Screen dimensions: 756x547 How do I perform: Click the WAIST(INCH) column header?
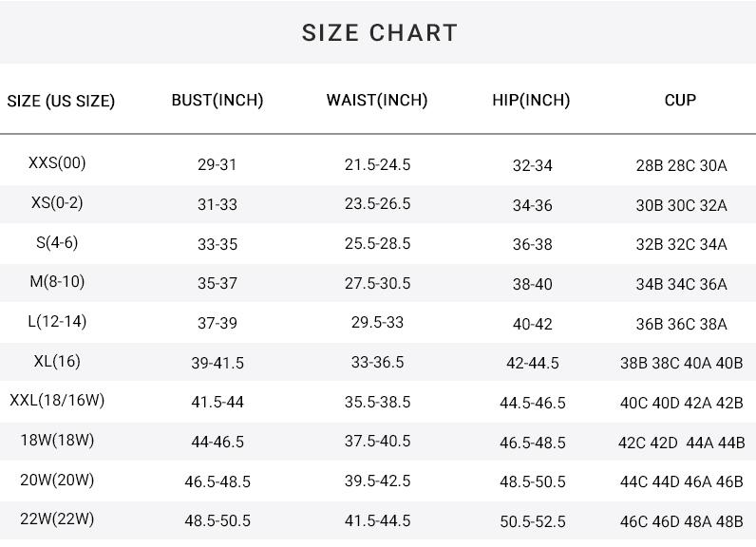pyautogui.click(x=377, y=100)
